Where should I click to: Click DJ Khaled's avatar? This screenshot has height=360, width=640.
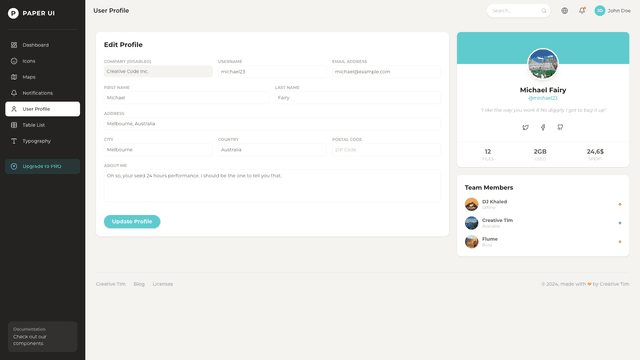(471, 204)
